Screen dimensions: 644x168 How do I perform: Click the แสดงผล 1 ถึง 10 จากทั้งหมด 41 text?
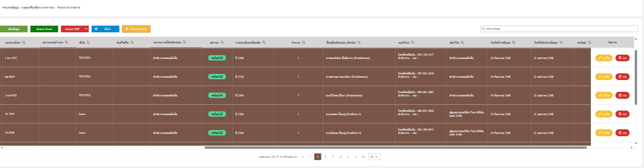pyautogui.click(x=278, y=157)
